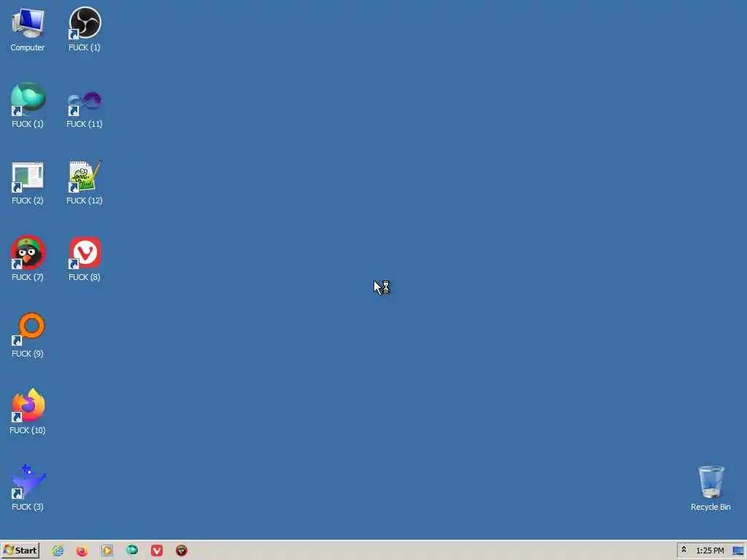Click the 1:25 PM system clock
The width and height of the screenshot is (747, 560).
pos(710,551)
